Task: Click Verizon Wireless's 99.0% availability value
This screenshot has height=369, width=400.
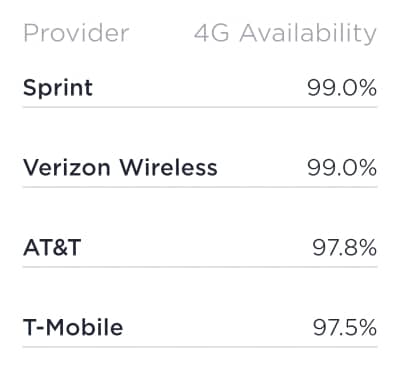Action: pyautogui.click(x=342, y=168)
